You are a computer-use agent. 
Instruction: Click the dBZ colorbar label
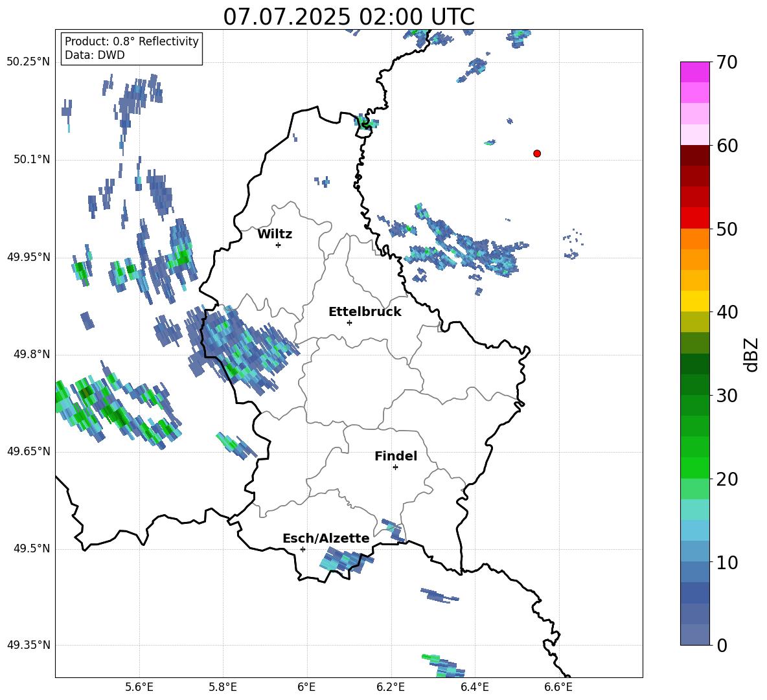click(x=752, y=354)
